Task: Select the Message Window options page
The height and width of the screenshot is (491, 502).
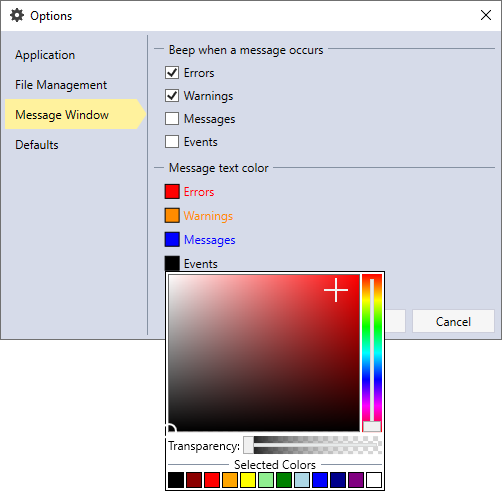Action: 75,114
